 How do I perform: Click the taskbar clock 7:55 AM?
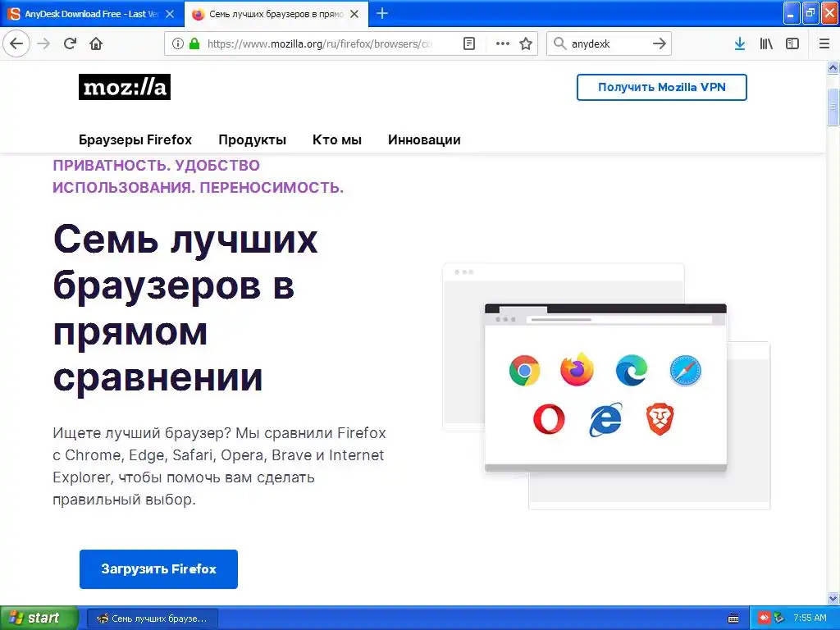click(x=810, y=618)
